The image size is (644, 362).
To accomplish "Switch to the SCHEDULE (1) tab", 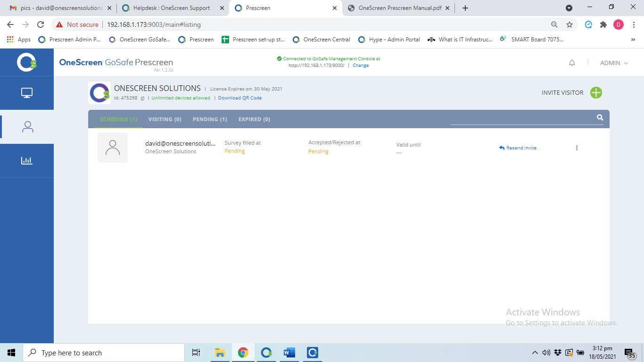I will point(118,119).
